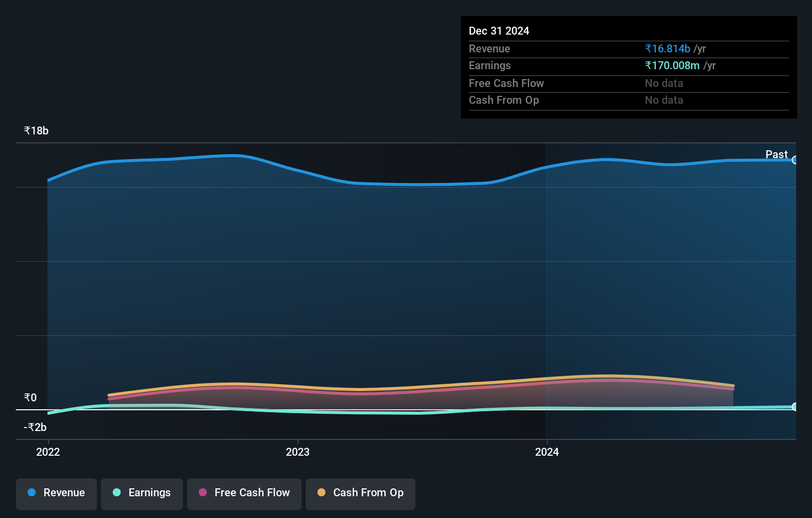Click the Past label on the chart
Screen dimensions: 812x518
776,154
